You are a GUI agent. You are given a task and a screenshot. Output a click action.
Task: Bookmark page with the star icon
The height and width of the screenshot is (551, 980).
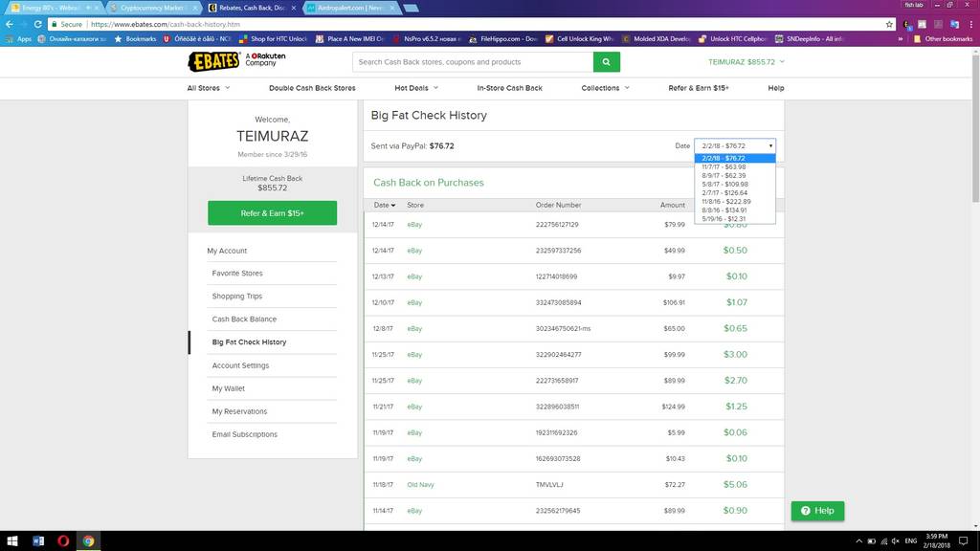pyautogui.click(x=889, y=24)
